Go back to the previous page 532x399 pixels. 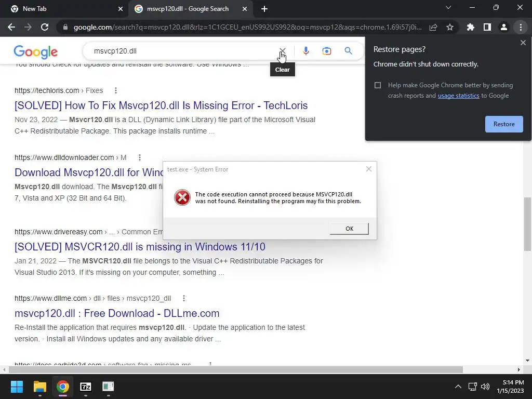pyautogui.click(x=11, y=27)
